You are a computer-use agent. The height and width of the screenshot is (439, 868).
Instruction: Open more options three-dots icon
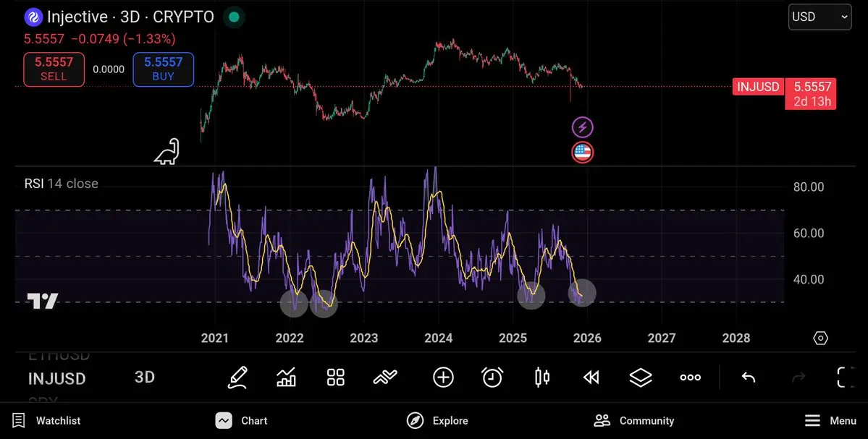coord(691,378)
